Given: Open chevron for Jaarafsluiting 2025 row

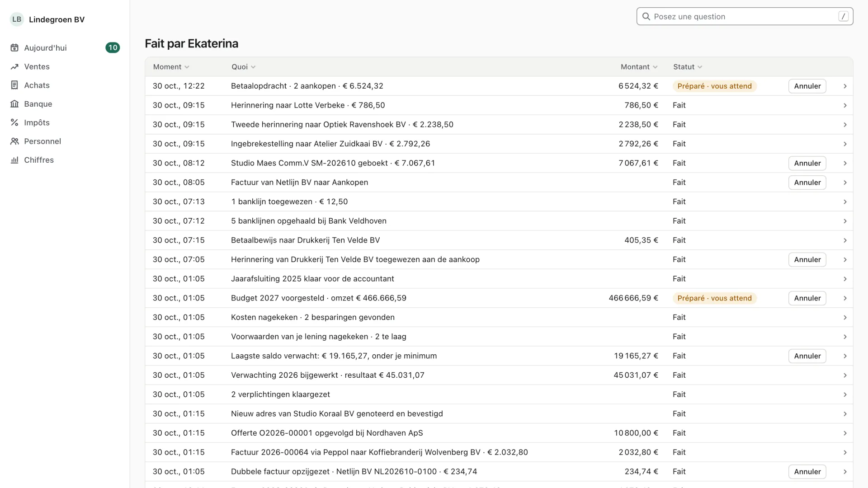Looking at the screenshot, I should (845, 279).
